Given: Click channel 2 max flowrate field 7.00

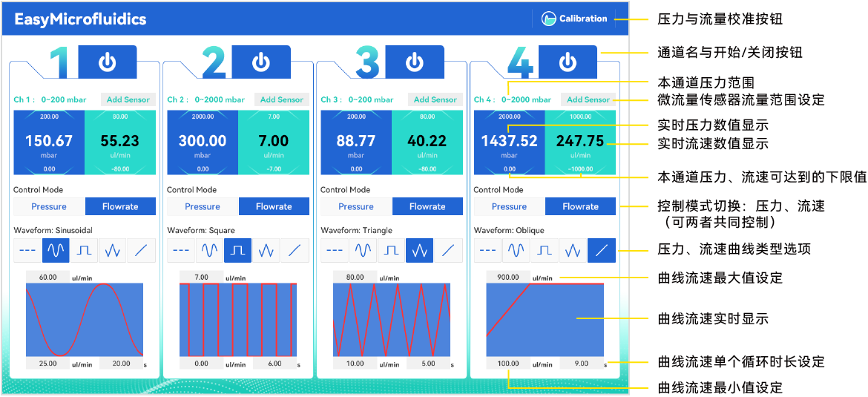Looking at the screenshot, I should [202, 278].
